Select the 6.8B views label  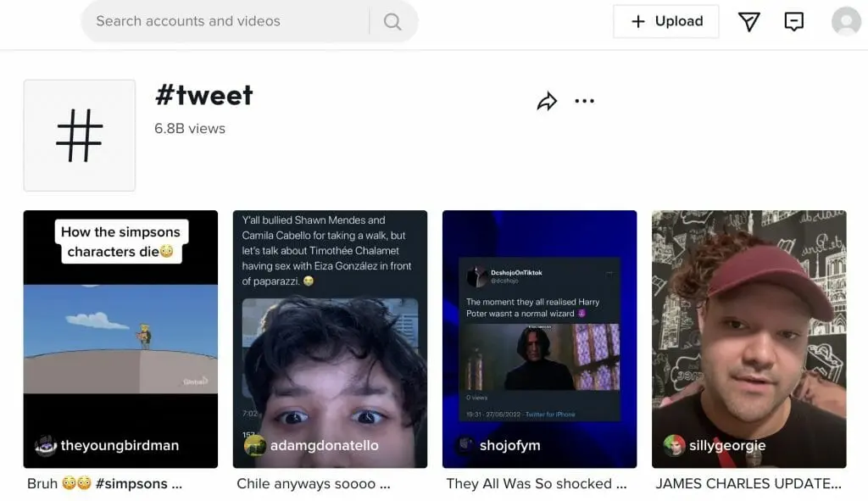[x=188, y=128]
